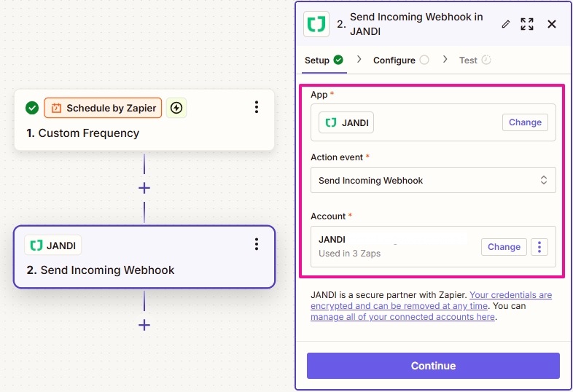Click the pencil rename icon in panel header

pyautogui.click(x=506, y=24)
